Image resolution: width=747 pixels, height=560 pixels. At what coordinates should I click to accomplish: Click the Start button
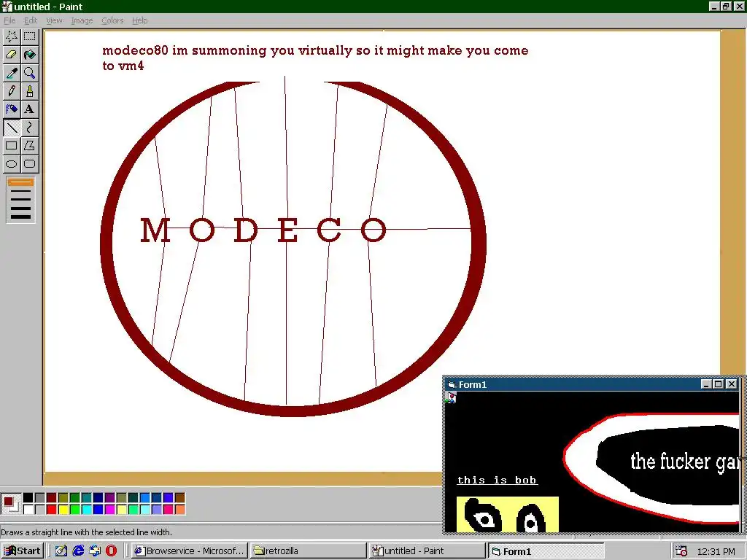[x=23, y=551]
